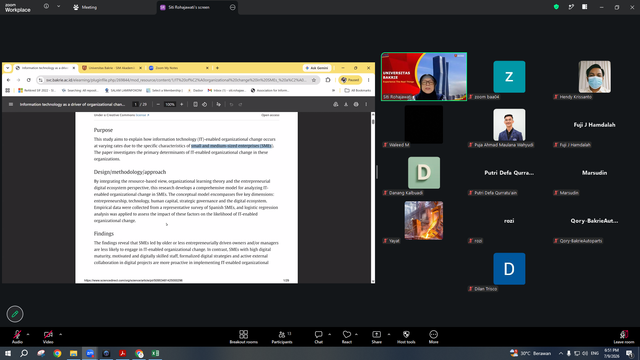
Task: Rotate the PDF document
Action: (204, 104)
